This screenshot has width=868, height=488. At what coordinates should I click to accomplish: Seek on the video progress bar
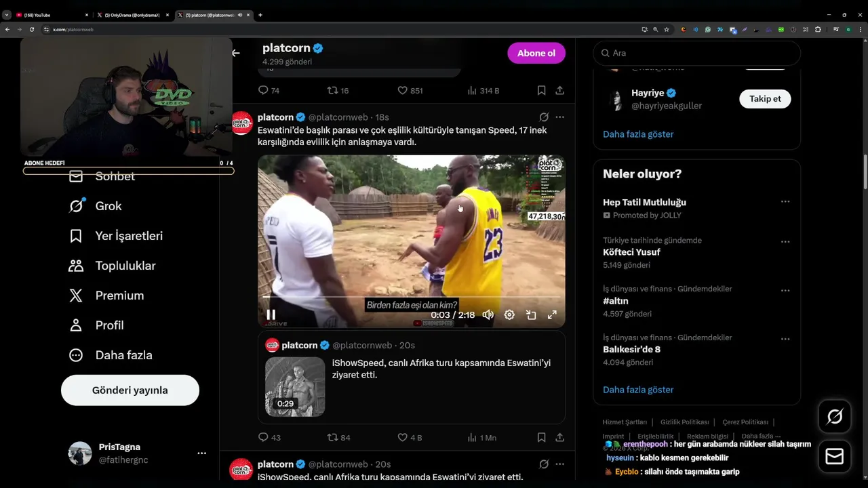point(412,297)
